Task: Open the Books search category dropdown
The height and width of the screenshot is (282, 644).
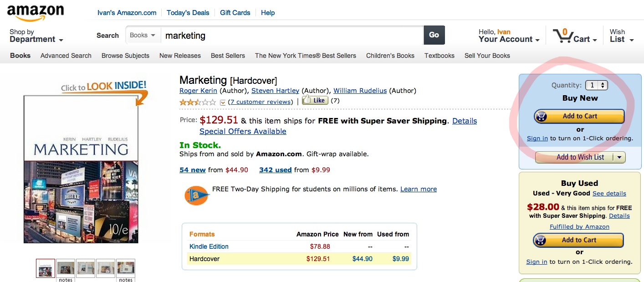Action: [143, 35]
